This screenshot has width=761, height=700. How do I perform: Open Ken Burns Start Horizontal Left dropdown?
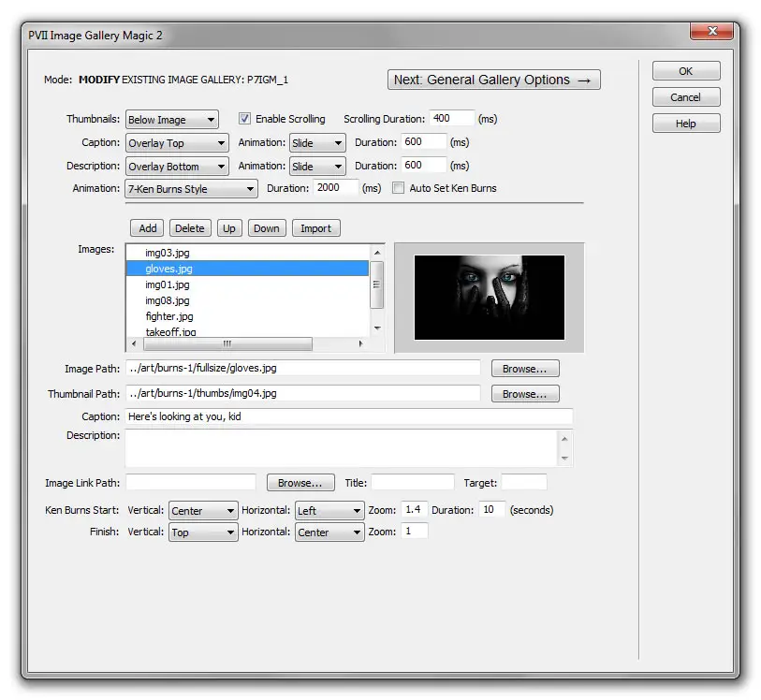tap(329, 511)
